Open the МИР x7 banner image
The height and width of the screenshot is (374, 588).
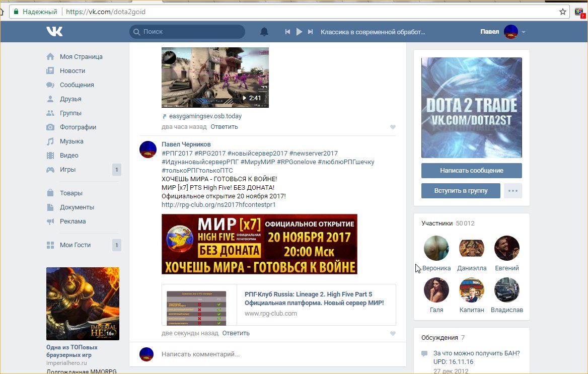(x=259, y=244)
